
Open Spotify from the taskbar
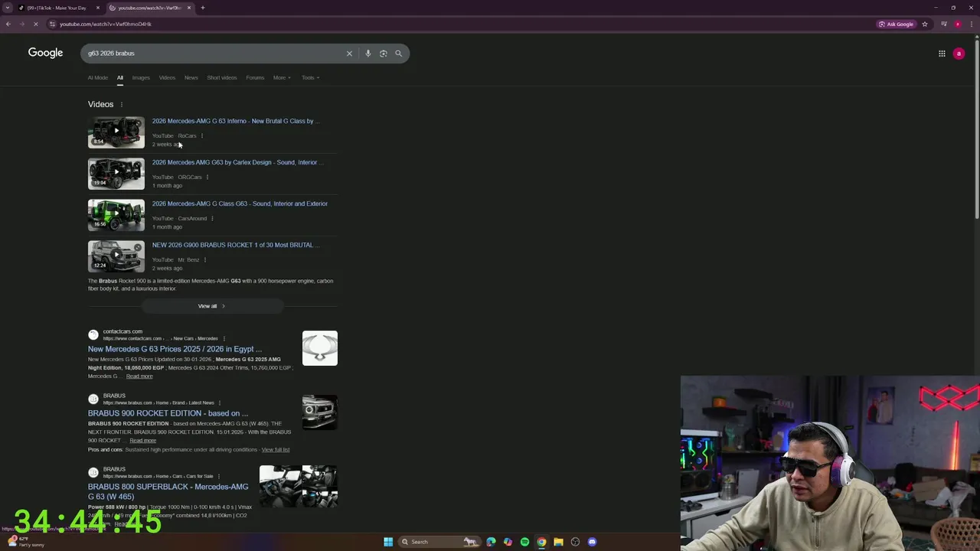coord(524,542)
